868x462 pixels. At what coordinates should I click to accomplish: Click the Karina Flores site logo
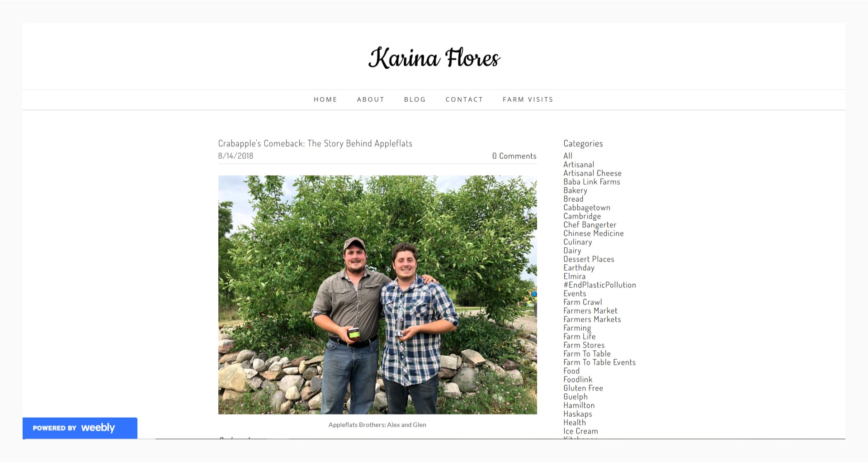coord(434,57)
